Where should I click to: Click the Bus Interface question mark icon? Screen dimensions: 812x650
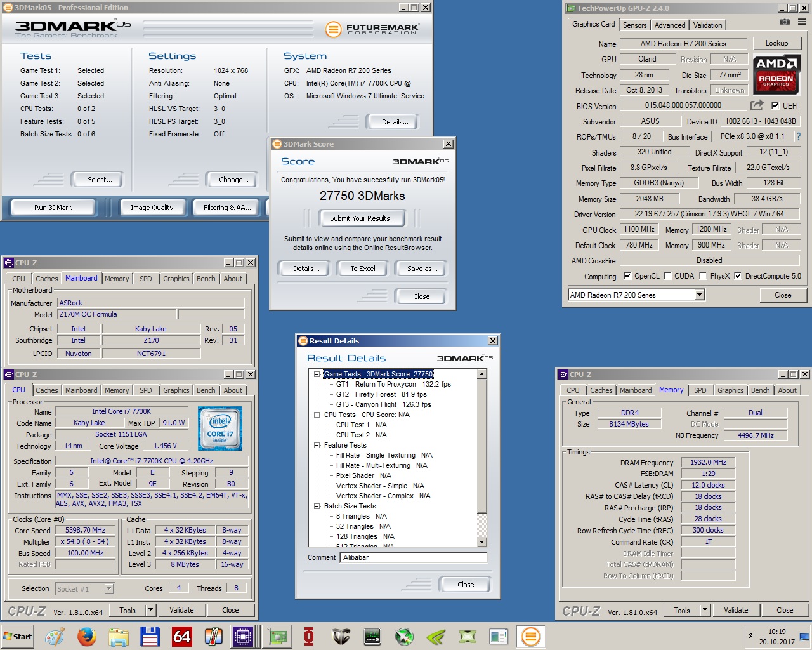click(x=798, y=136)
